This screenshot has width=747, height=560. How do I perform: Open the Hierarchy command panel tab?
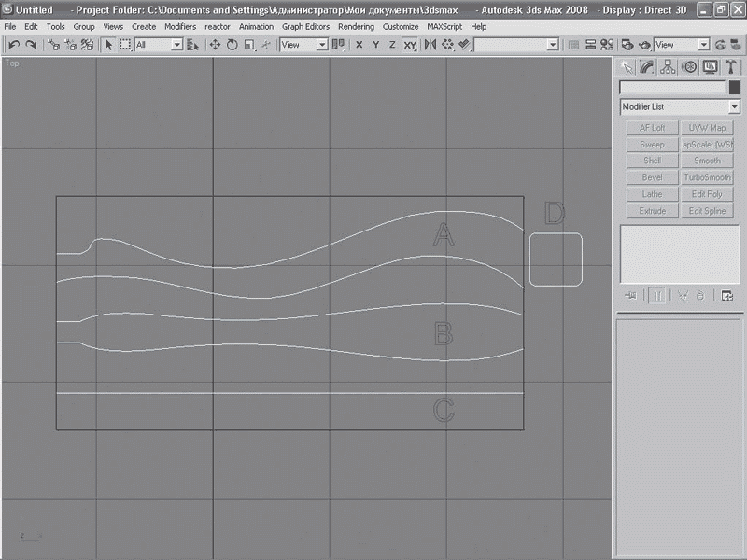click(668, 67)
